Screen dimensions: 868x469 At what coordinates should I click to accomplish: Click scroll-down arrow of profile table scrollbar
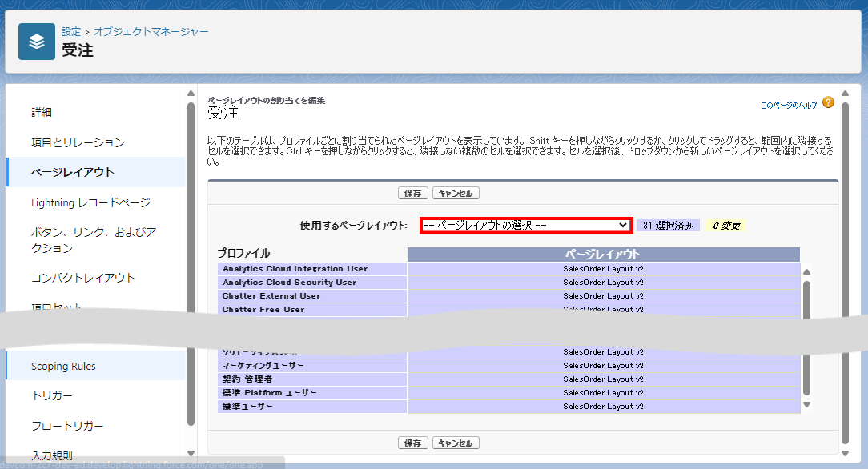point(806,405)
